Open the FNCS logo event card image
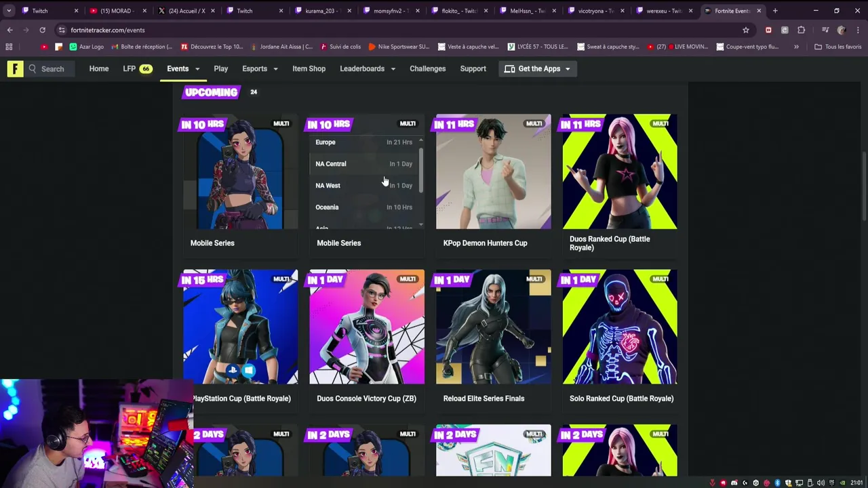The width and height of the screenshot is (868, 488). 493,451
